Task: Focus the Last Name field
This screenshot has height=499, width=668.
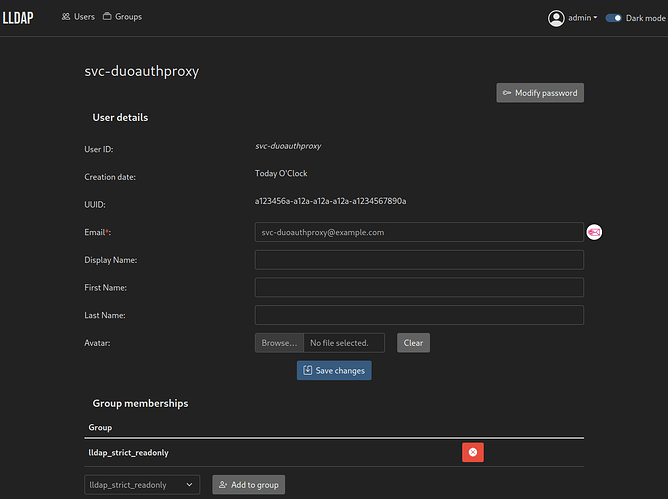Action: coord(419,315)
